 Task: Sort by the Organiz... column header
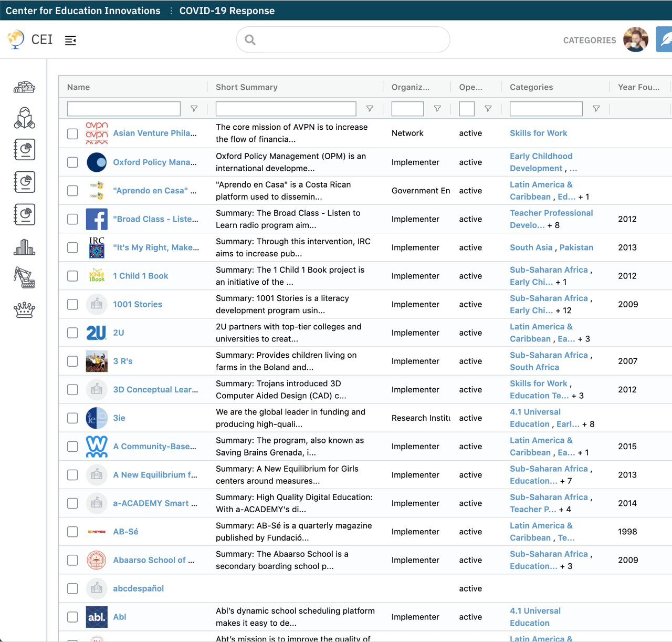tap(411, 87)
